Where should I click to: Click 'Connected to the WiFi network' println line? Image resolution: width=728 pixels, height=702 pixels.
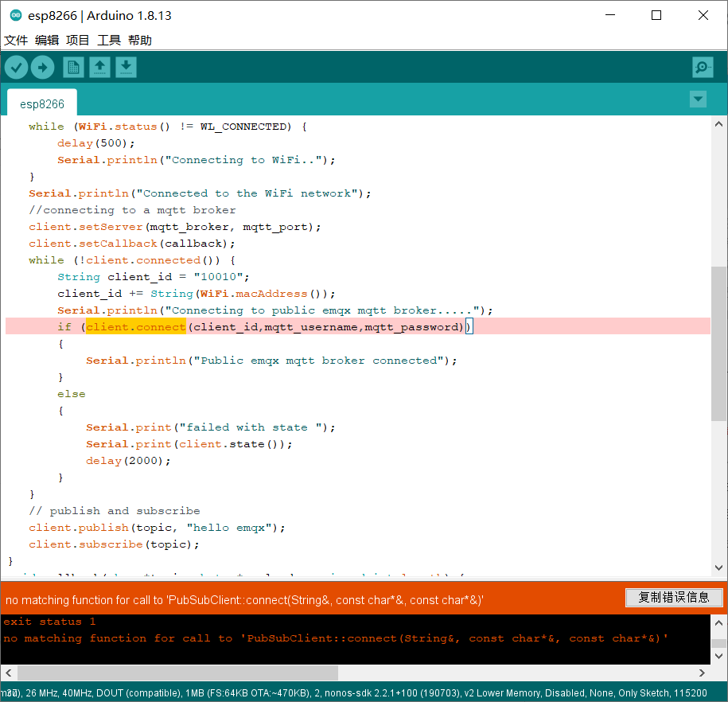click(200, 193)
